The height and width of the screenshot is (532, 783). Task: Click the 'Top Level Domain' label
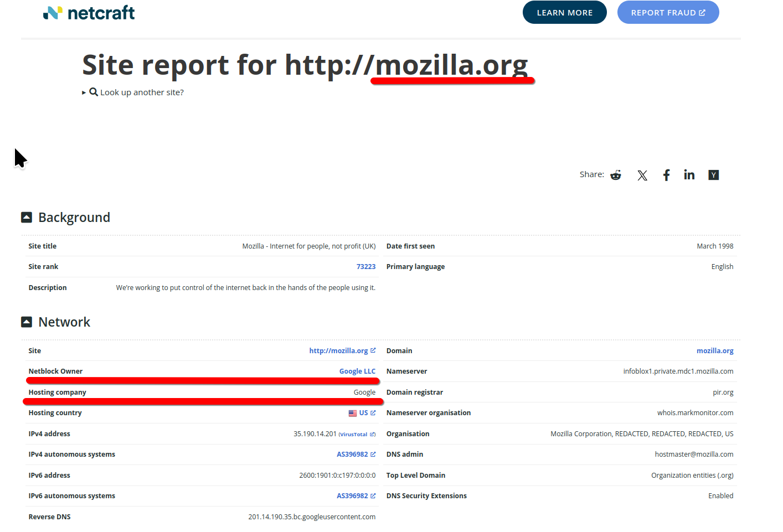(x=416, y=476)
